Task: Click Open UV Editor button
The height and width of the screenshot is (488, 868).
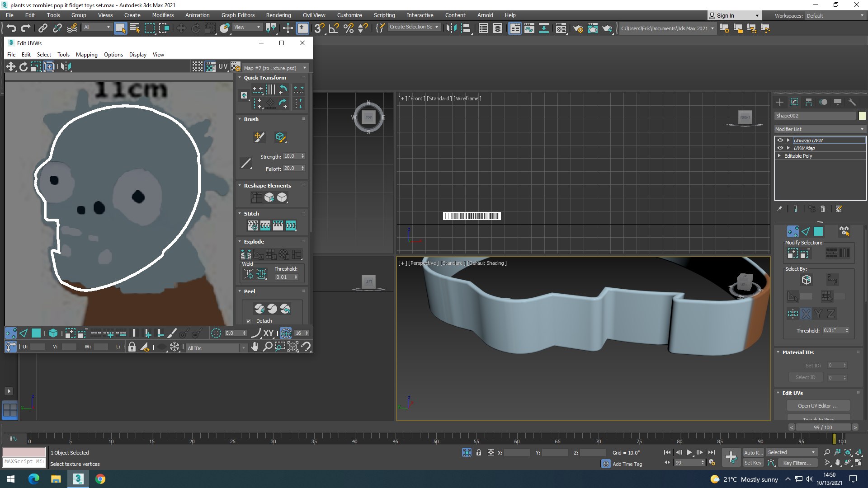Action: [x=817, y=406]
